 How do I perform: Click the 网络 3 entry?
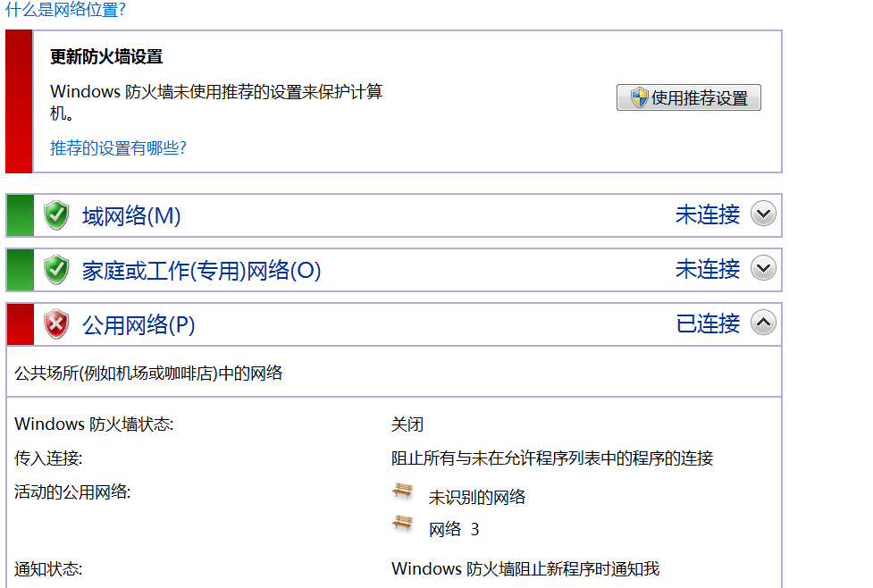[454, 529]
